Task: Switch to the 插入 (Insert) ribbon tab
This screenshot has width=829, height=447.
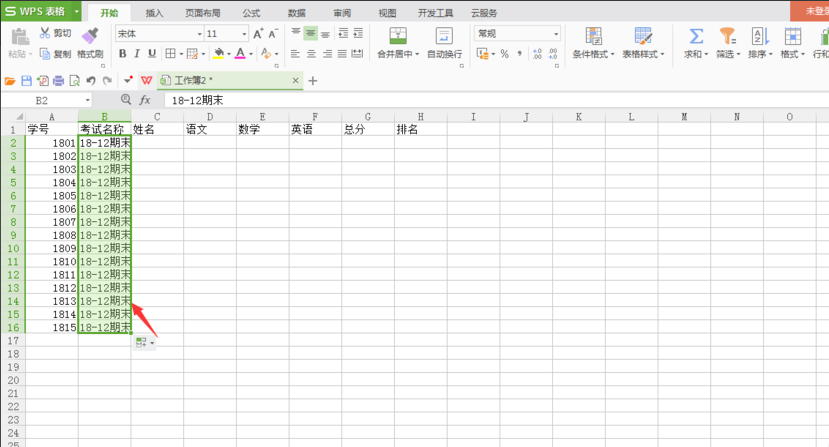Action: click(x=154, y=13)
